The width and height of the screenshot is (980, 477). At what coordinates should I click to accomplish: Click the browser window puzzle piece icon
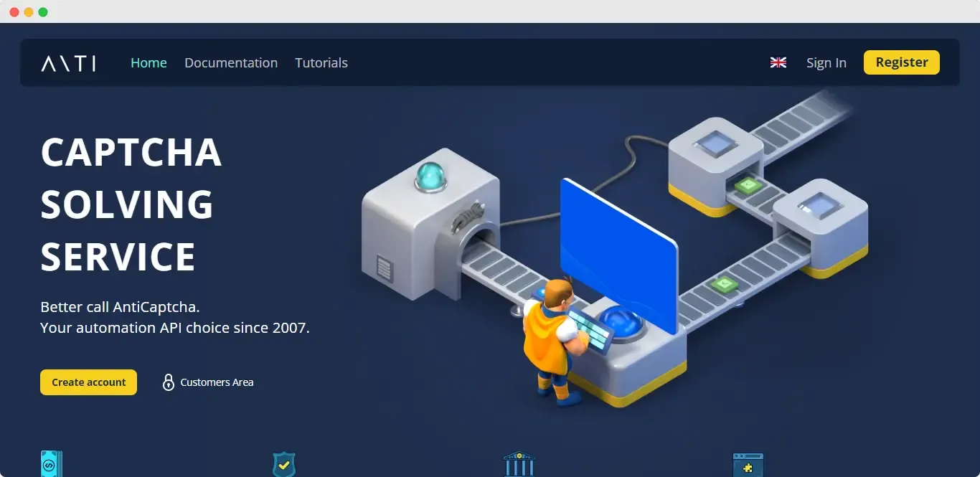pos(748,465)
